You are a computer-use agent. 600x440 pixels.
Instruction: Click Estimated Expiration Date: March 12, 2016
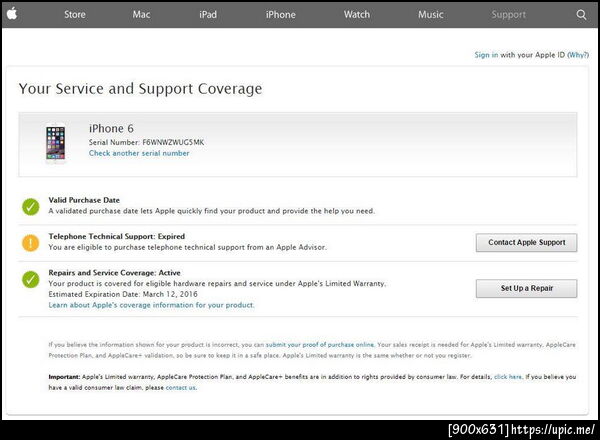coord(123,294)
